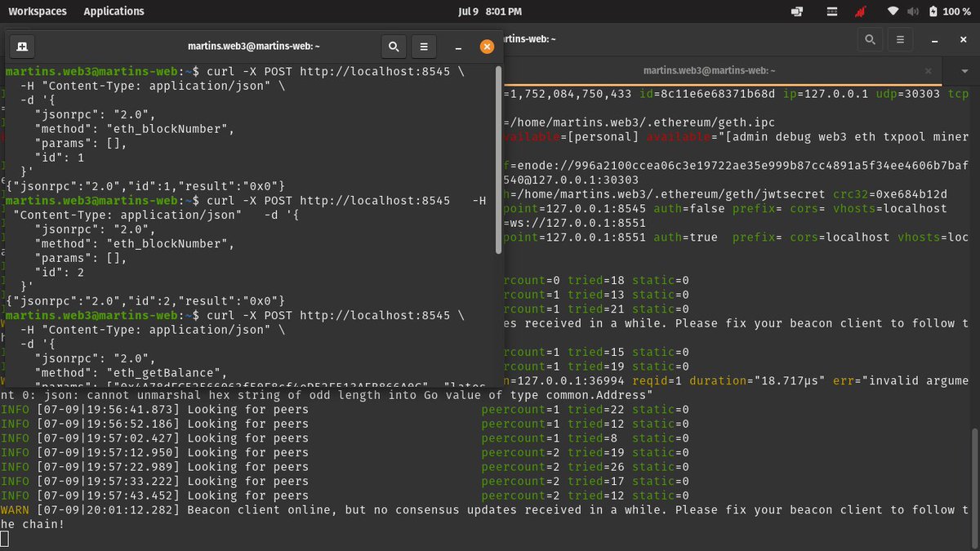
Task: Open the tiling layout tray icon
Action: point(832,11)
